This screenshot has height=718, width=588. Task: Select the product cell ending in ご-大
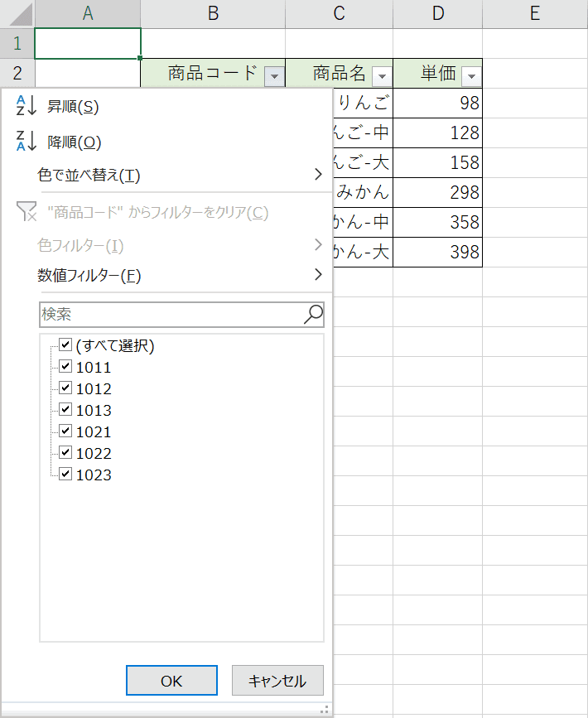click(363, 162)
